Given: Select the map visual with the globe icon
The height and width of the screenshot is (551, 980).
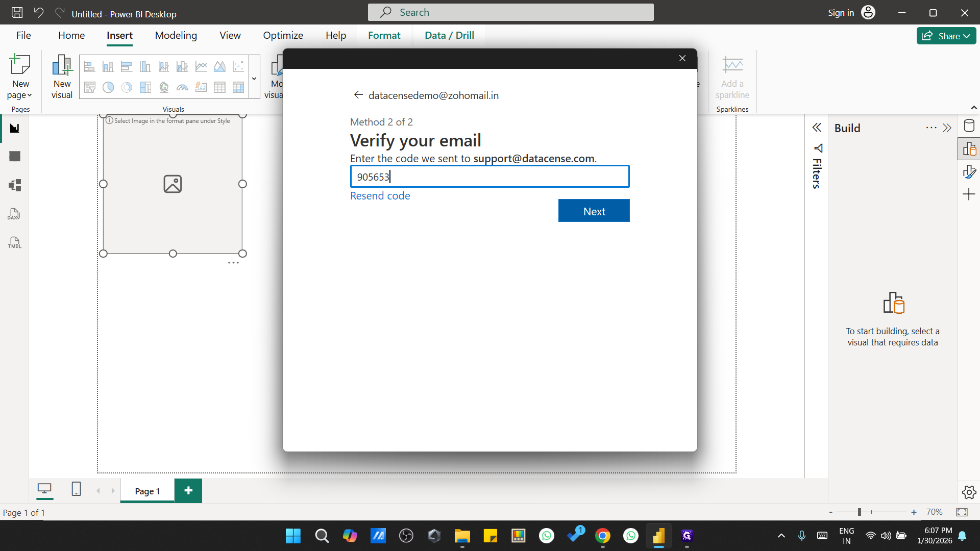Looking at the screenshot, I should [164, 87].
